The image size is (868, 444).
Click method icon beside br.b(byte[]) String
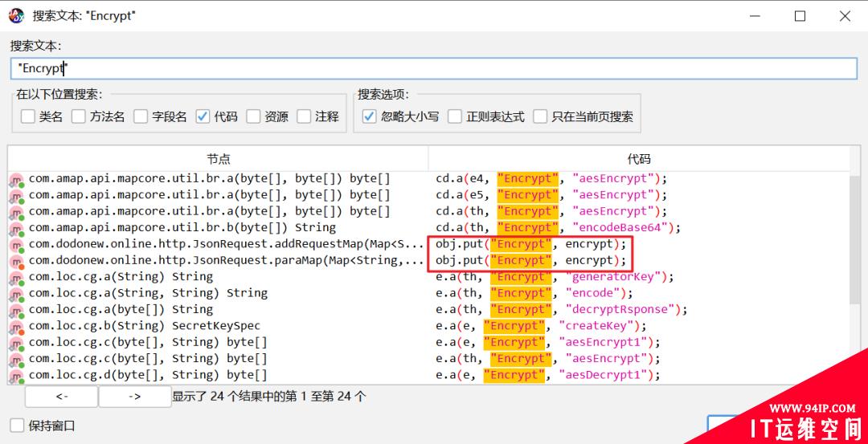coord(17,228)
